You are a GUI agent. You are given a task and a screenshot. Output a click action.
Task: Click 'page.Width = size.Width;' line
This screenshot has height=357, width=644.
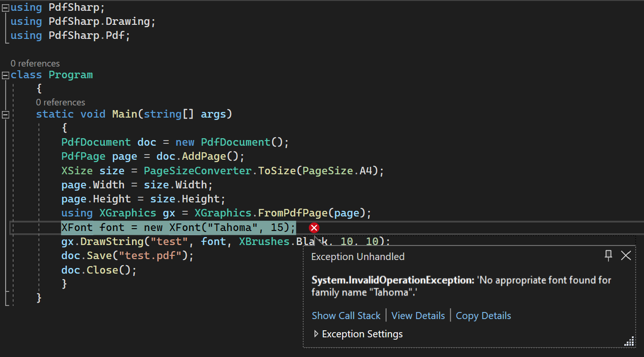click(137, 185)
